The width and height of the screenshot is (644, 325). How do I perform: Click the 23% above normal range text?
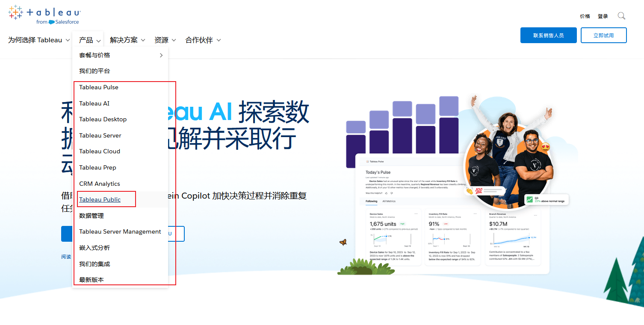click(x=549, y=201)
